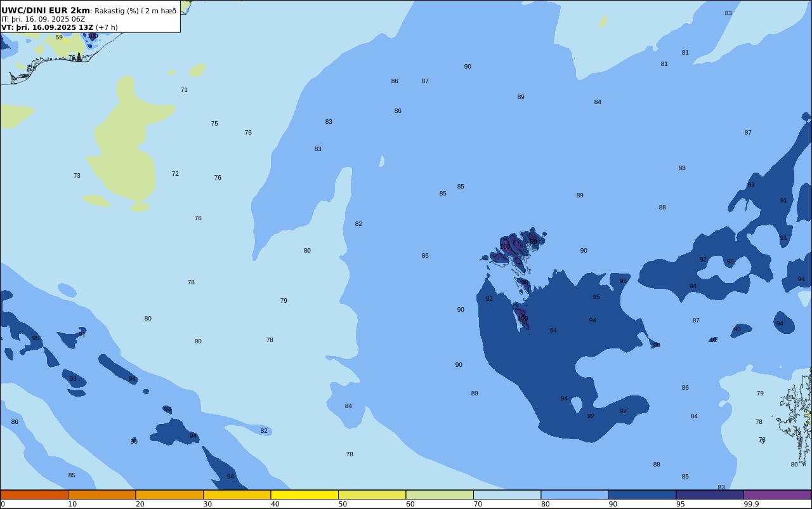
Task: Click the purple legend swatch above 99.9
Action: pos(777,494)
